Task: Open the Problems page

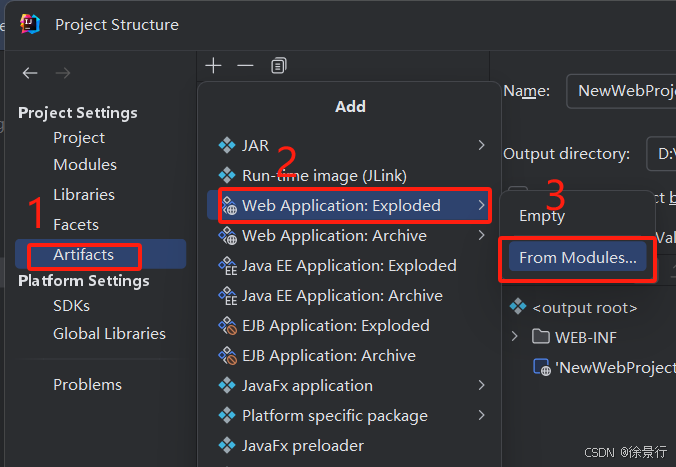Action: pos(87,385)
